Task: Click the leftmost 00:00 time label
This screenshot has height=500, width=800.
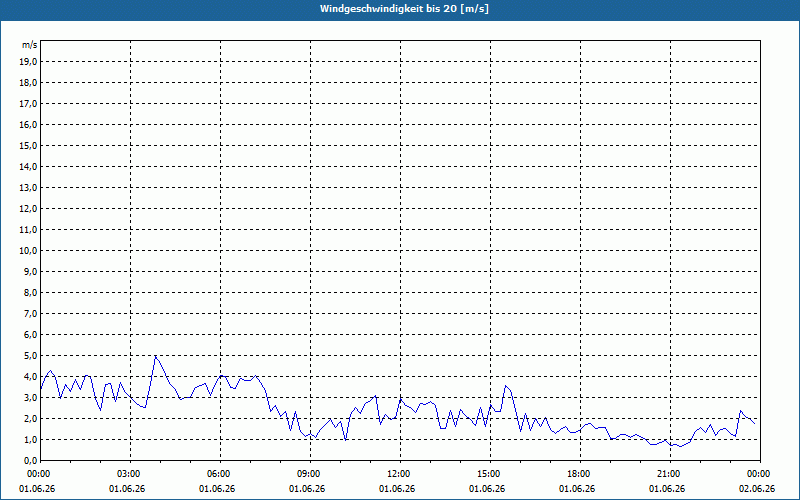Action: point(38,474)
